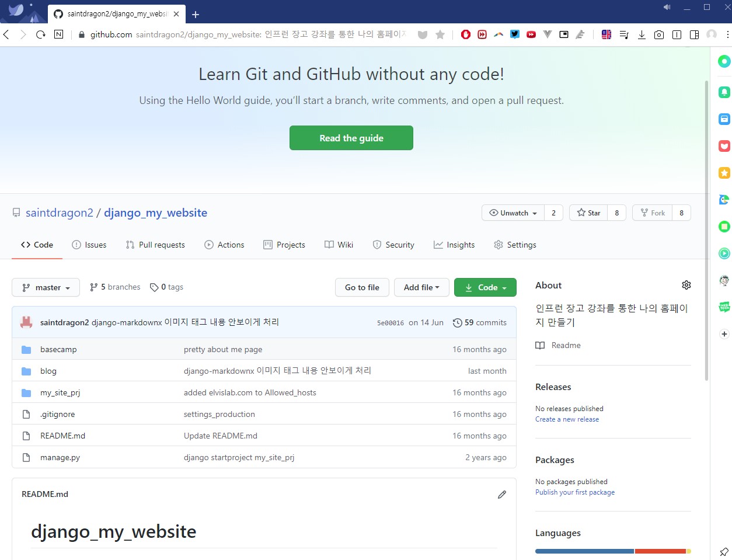
Task: Open the Security tab
Action: 393,245
